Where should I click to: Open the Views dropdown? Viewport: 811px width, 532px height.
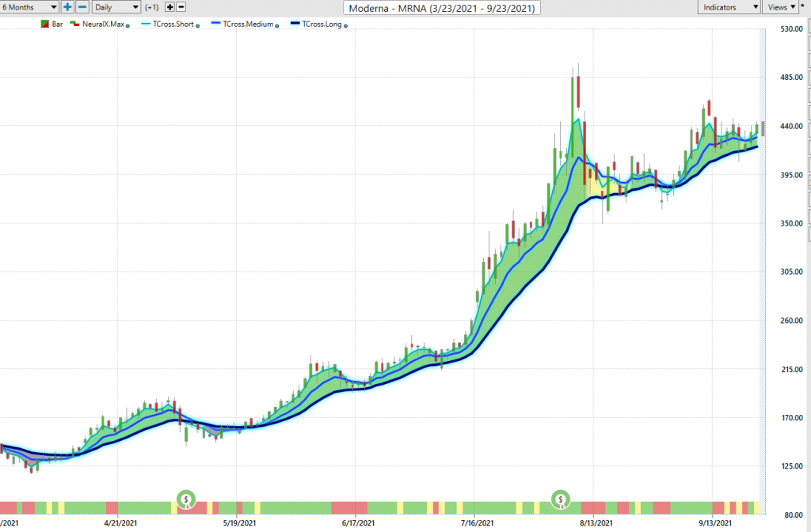point(780,7)
